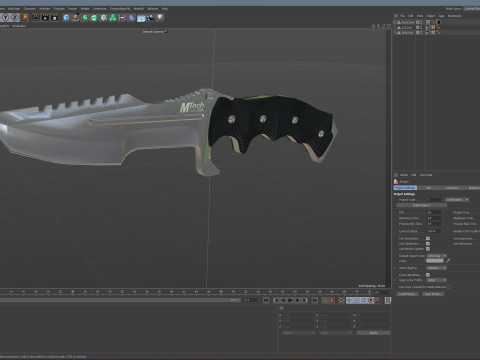The width and height of the screenshot is (480, 360).
Task: Toggle Position keyframe recording icon
Action: (x=349, y=300)
